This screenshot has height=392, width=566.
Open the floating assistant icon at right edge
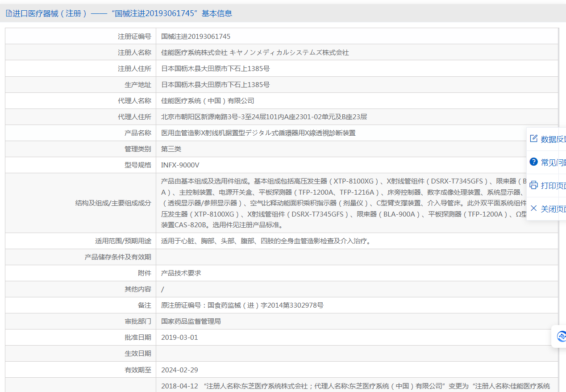coord(561,336)
